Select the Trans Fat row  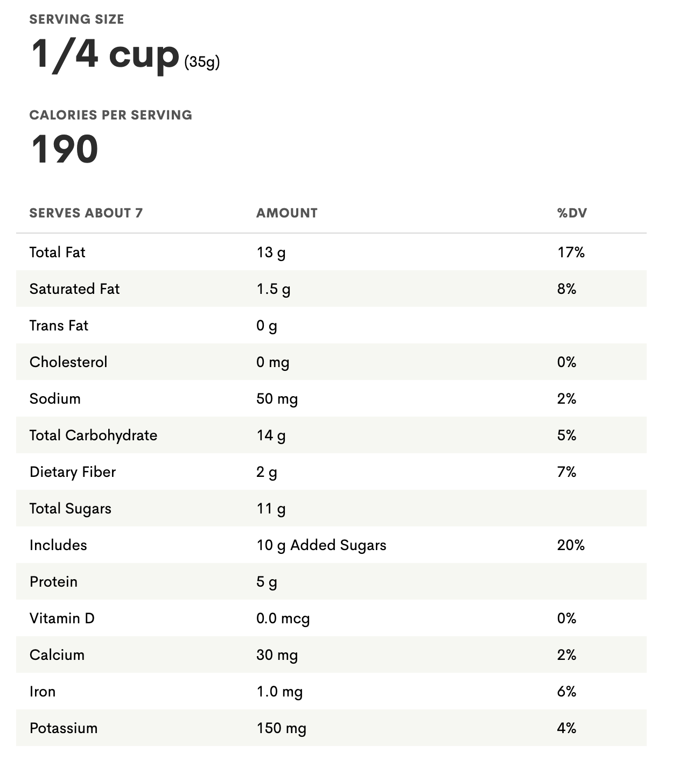[x=331, y=326]
